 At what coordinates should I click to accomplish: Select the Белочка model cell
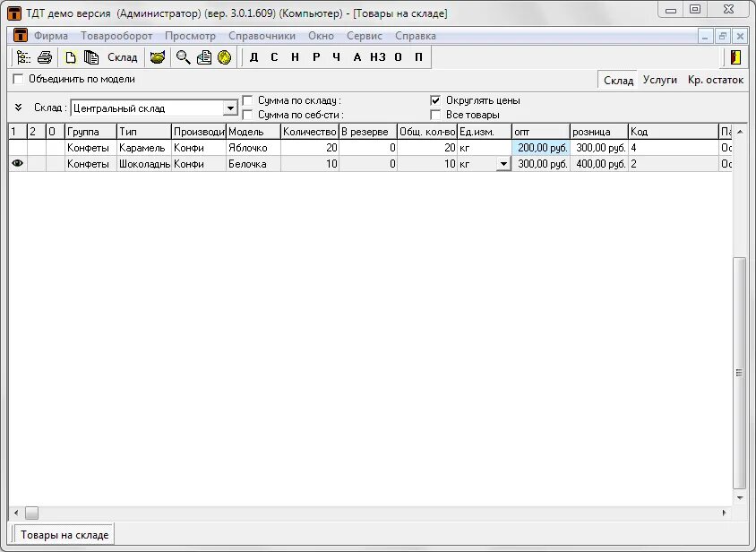pyautogui.click(x=253, y=164)
